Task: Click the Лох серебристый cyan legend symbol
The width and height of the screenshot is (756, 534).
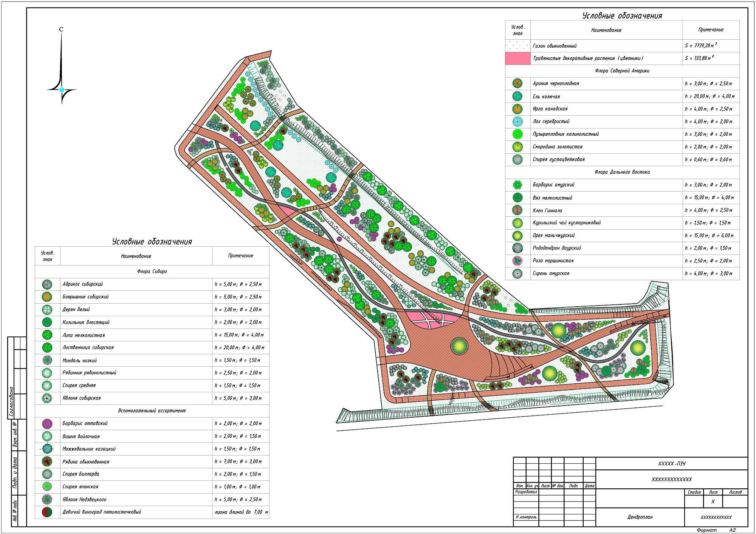Action: pos(517,122)
